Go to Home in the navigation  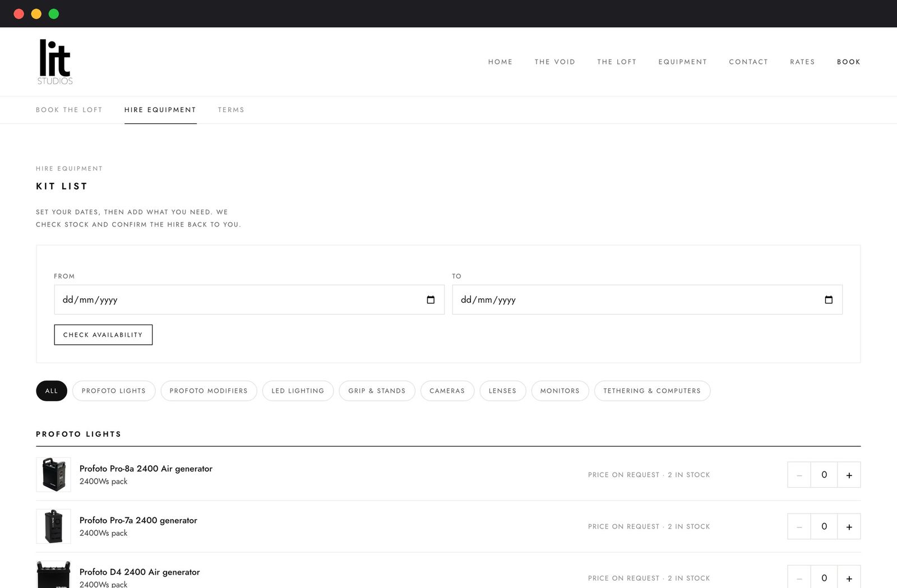501,62
